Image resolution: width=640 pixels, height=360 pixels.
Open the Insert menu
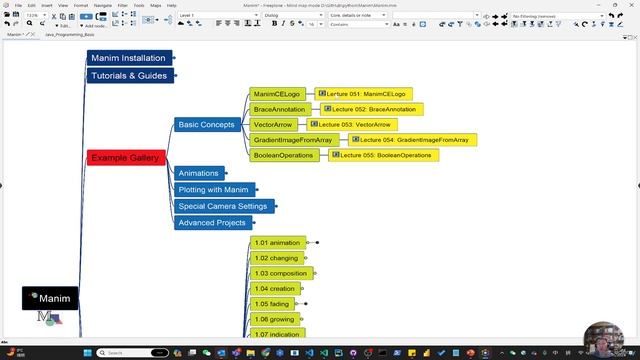(47, 5)
